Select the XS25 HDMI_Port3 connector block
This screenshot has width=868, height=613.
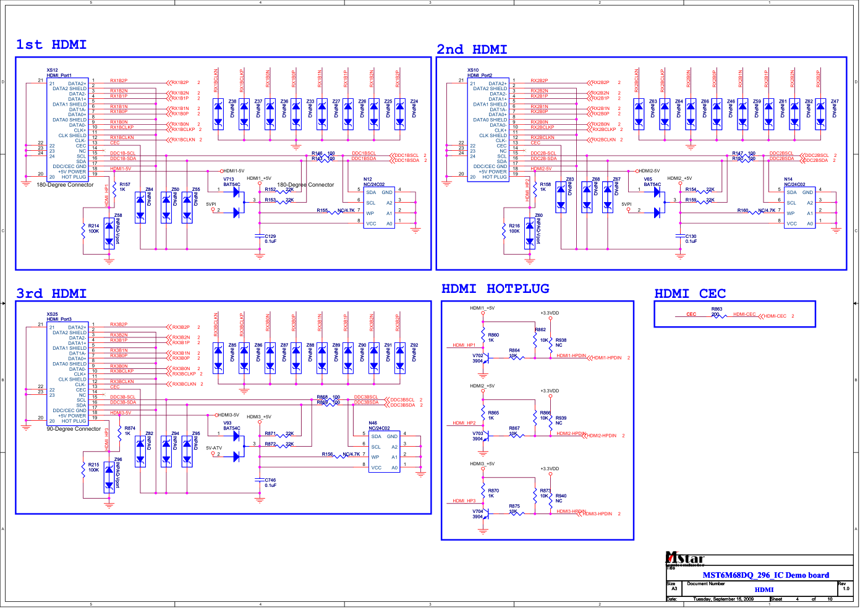pos(68,373)
